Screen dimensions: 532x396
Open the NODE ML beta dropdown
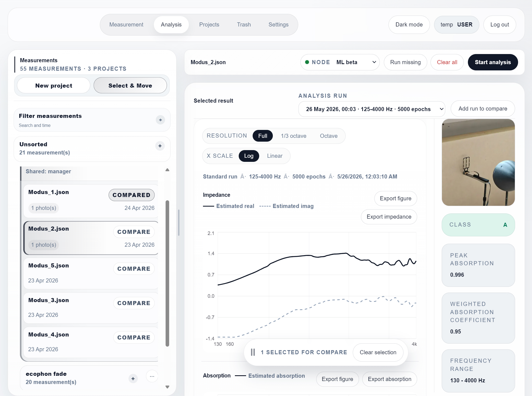pos(340,62)
